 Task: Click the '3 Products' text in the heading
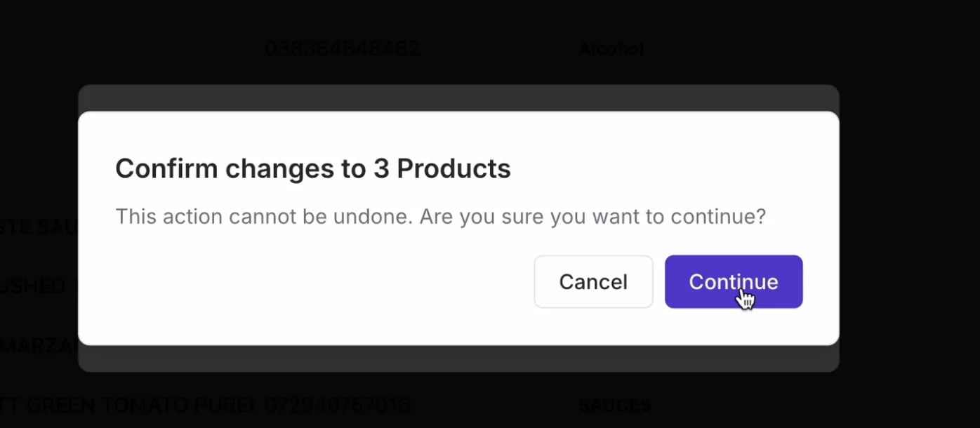click(x=442, y=168)
